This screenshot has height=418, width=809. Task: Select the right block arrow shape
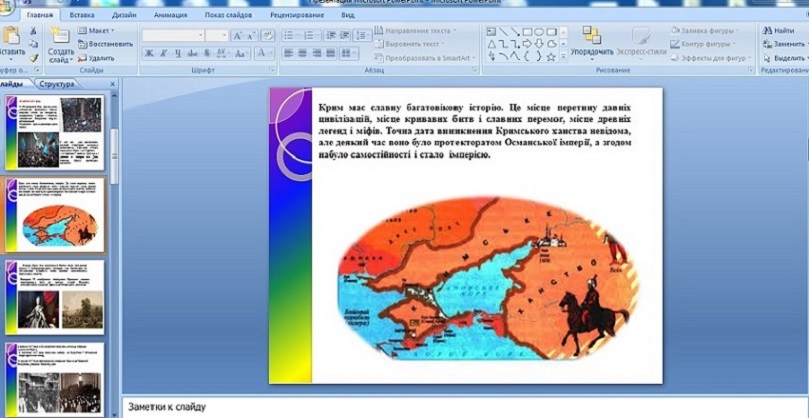(527, 44)
